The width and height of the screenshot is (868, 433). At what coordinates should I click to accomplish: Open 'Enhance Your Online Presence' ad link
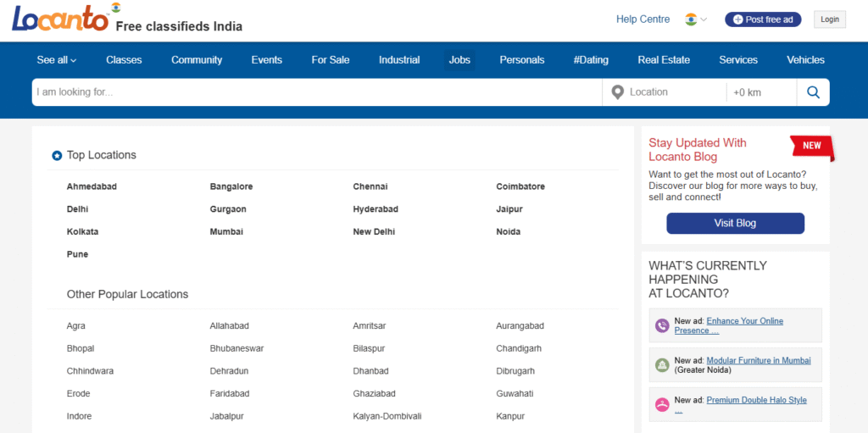pyautogui.click(x=728, y=325)
